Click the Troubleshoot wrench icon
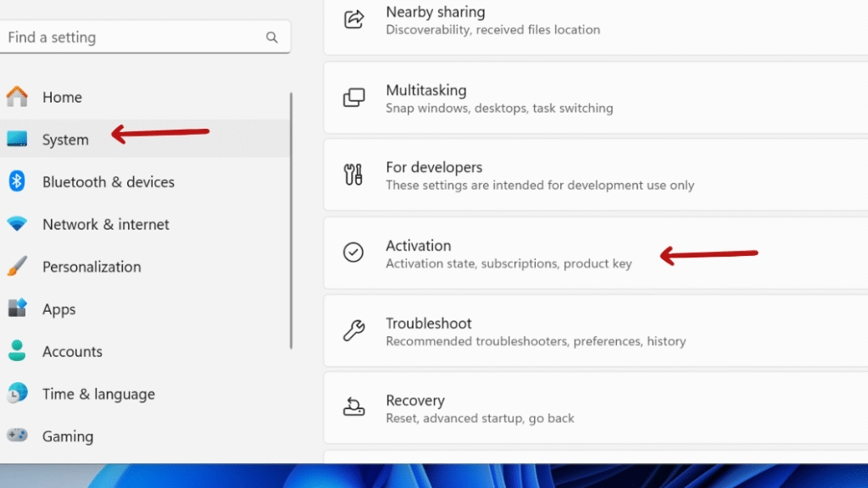Viewport: 868px width, 488px height. click(x=353, y=330)
